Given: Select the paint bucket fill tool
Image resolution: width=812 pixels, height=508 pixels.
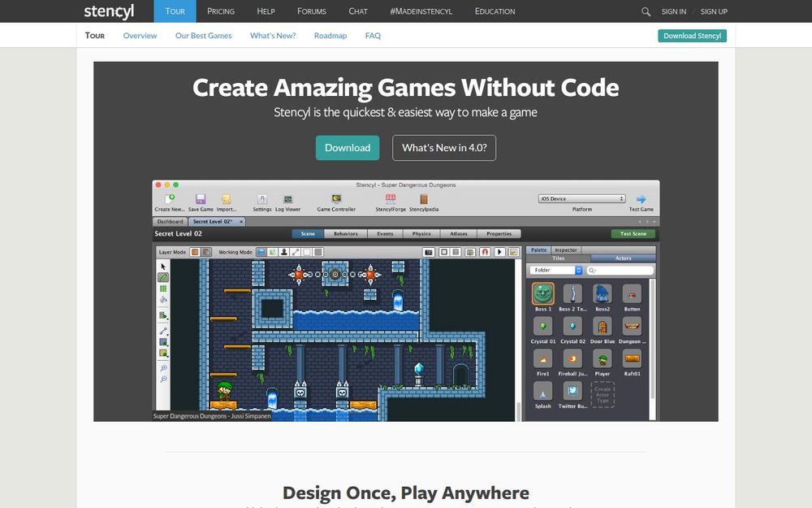Looking at the screenshot, I should pos(163,300).
